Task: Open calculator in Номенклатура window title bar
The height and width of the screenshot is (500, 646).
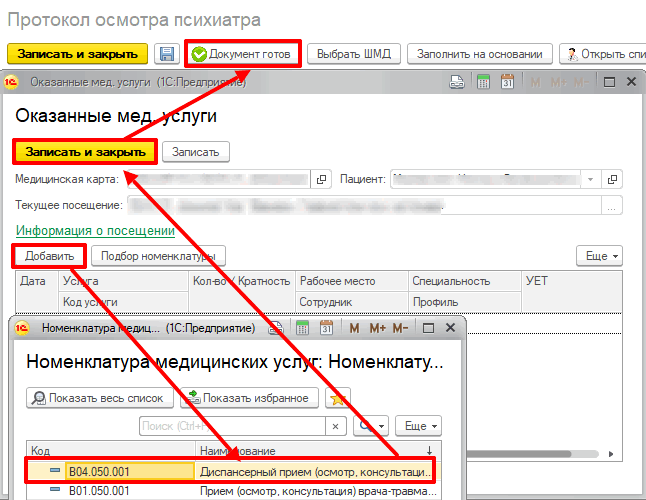Action: [301, 328]
